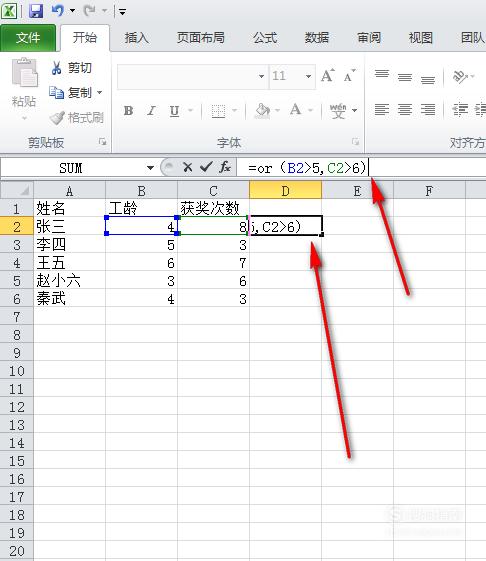Image resolution: width=486 pixels, height=561 pixels.
Task: Open the font name dropdown arrow
Action: [x=262, y=76]
